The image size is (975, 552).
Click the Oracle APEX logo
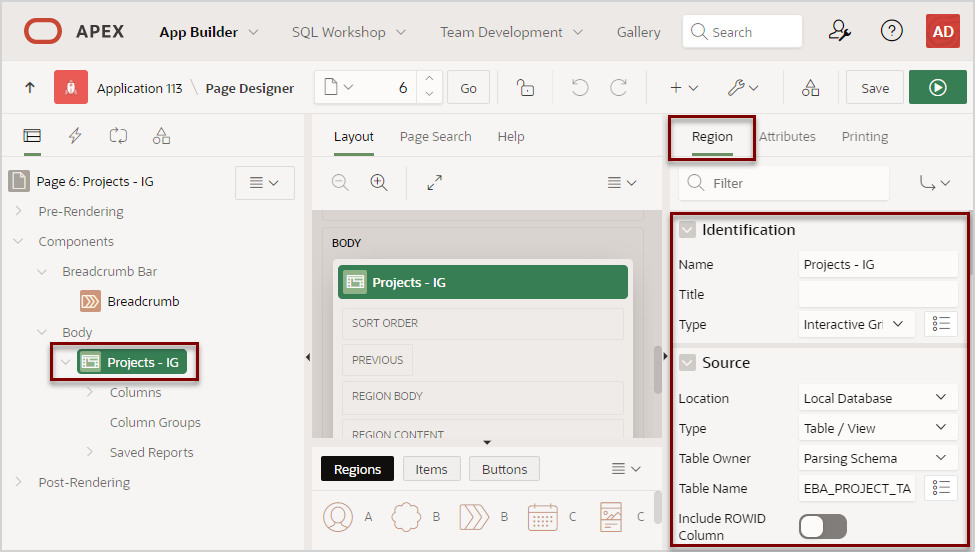point(43,31)
